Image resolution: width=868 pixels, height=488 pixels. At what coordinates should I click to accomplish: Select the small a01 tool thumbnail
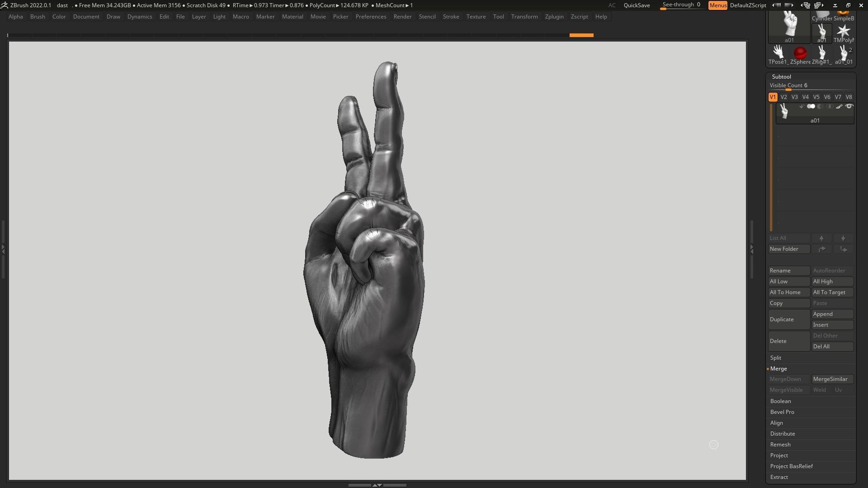(x=821, y=33)
